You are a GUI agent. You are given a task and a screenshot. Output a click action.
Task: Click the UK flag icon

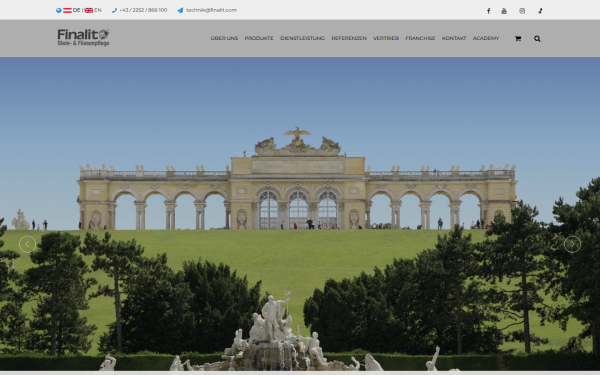tap(89, 10)
